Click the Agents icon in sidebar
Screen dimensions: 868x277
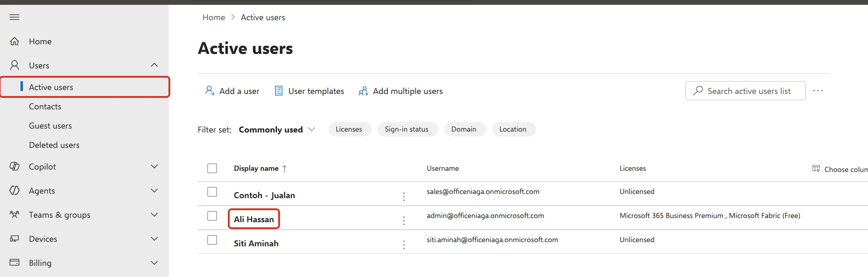pos(14,191)
